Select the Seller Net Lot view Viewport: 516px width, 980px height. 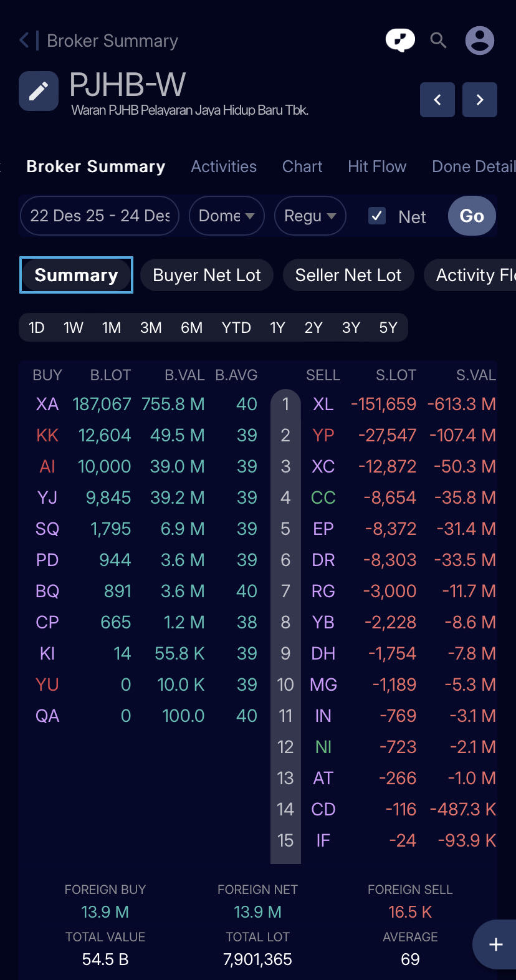[x=348, y=275]
